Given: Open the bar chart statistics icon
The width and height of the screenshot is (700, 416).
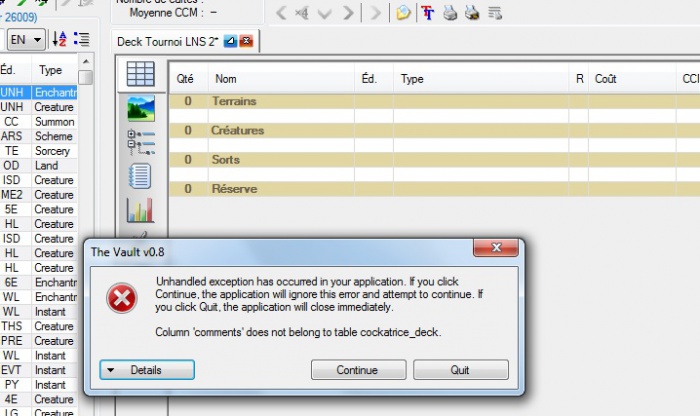Looking at the screenshot, I should click(x=140, y=210).
